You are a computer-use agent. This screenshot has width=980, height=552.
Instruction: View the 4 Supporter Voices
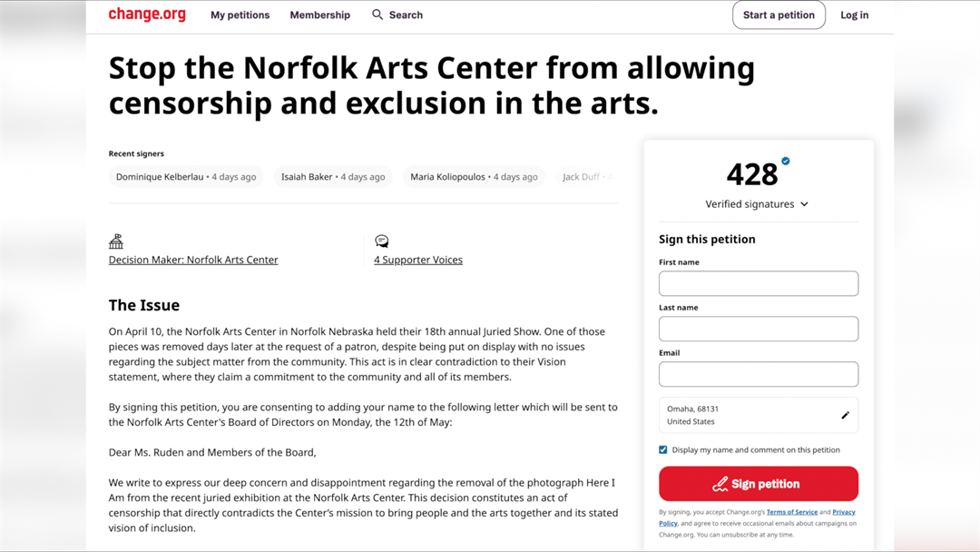pyautogui.click(x=418, y=259)
